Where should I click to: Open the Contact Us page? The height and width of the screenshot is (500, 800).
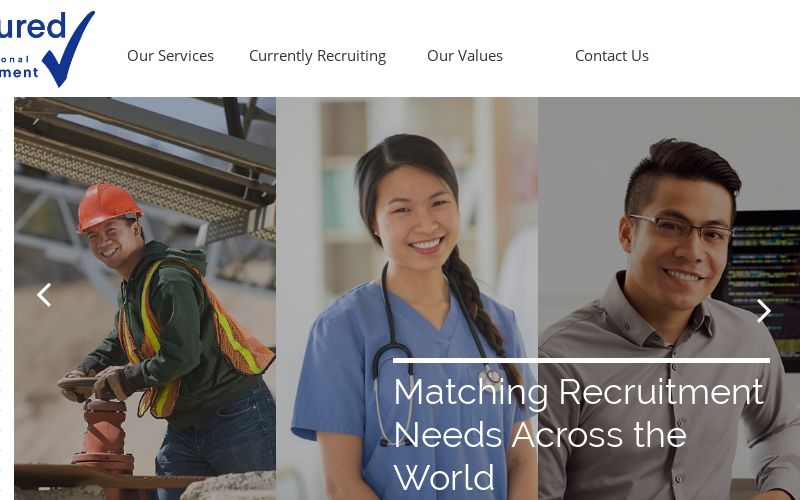(x=612, y=56)
